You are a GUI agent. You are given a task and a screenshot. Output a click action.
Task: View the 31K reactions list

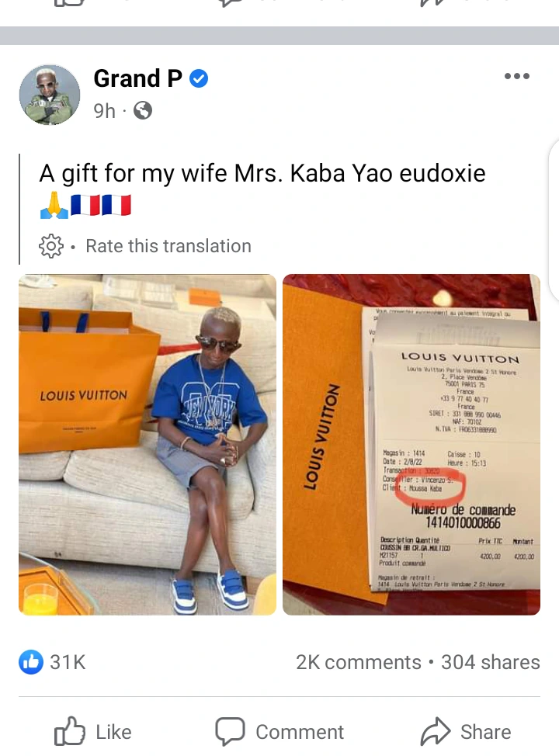68,662
